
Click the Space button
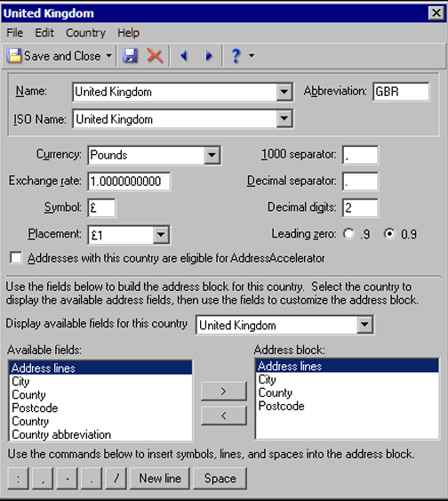click(x=220, y=479)
